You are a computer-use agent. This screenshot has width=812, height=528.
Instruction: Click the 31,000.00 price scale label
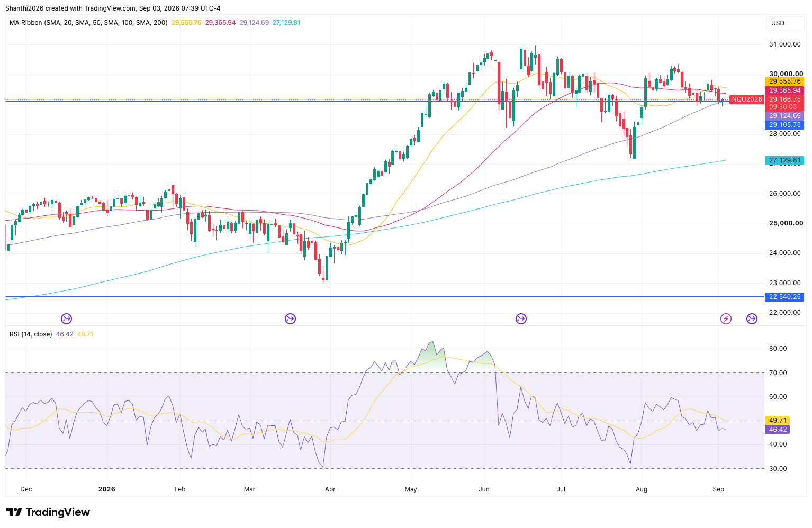pyautogui.click(x=784, y=44)
